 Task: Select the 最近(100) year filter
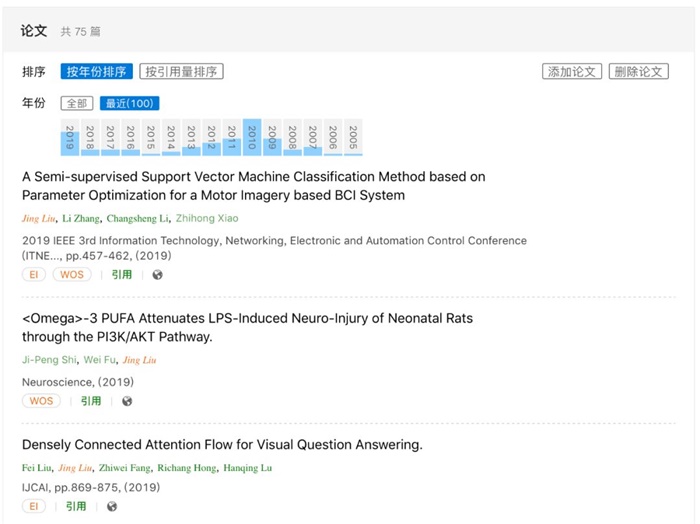[x=130, y=103]
